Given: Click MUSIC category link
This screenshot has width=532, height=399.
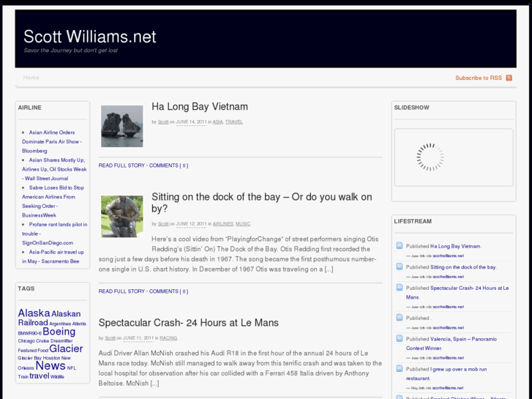Looking at the screenshot, I should click(243, 224).
